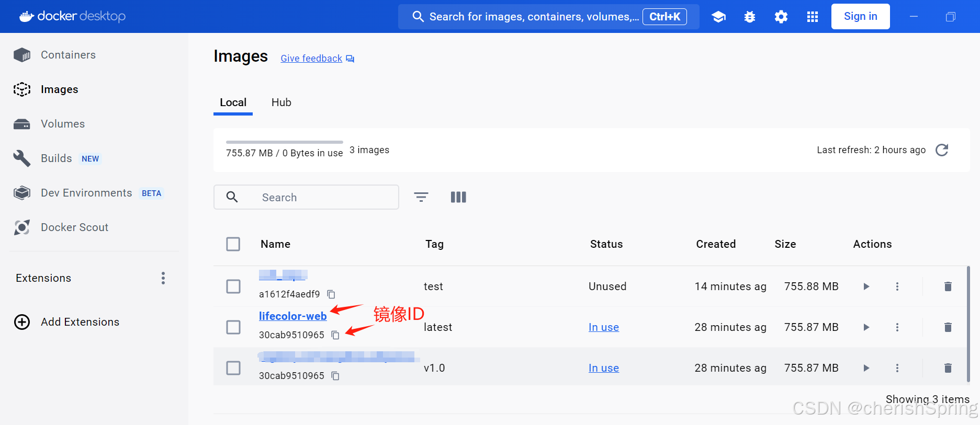Viewport: 980px width, 425px height.
Task: Switch to the Hub tab
Action: point(281,102)
